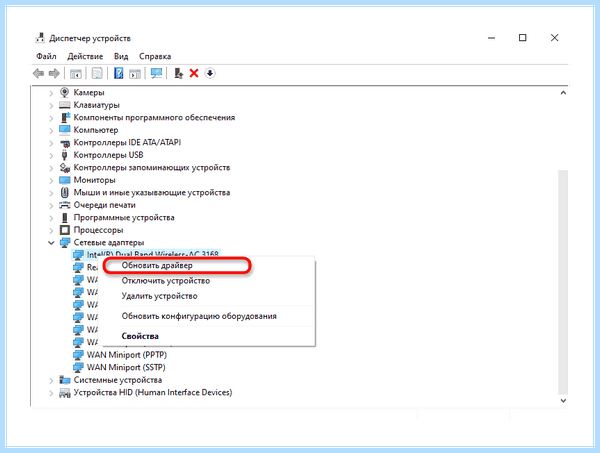This screenshot has width=600, height=453.
Task: Click the Back arrow toolbar icon
Action: [x=38, y=73]
